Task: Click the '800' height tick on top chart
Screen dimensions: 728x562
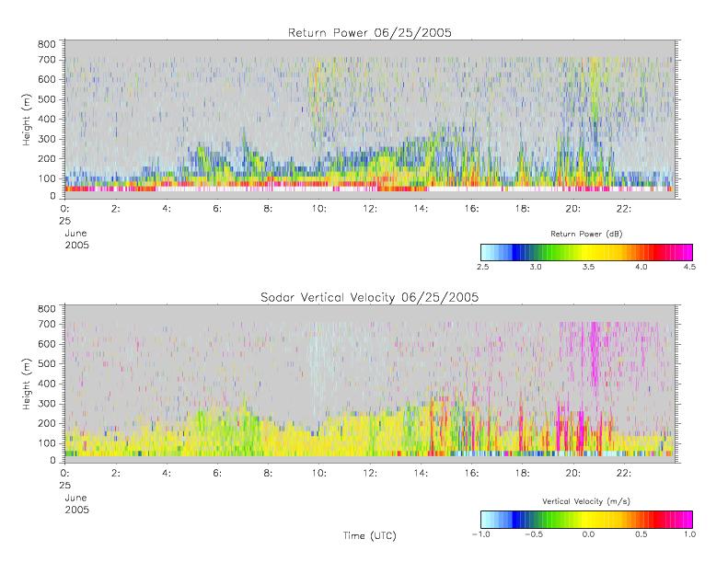Action: click(46, 44)
